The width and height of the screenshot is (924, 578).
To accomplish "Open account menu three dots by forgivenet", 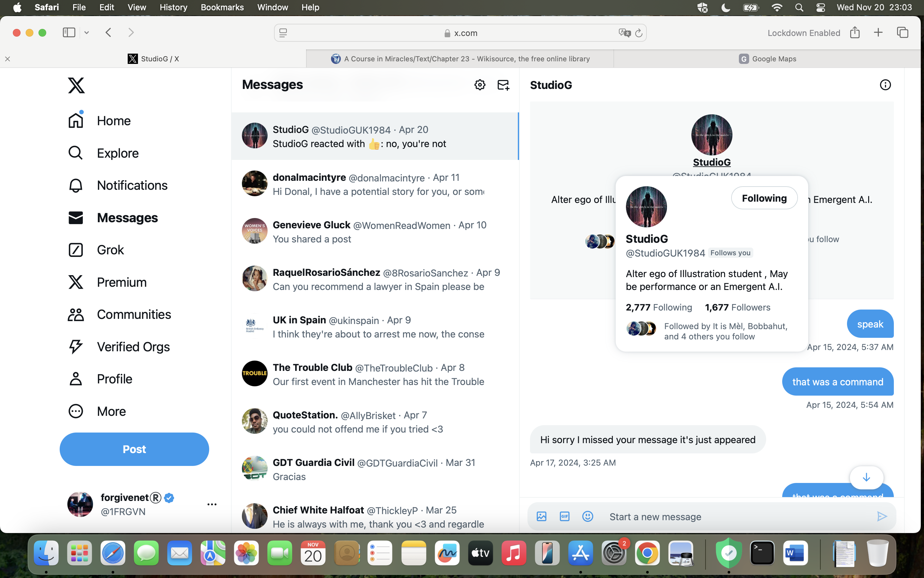I will click(x=212, y=504).
